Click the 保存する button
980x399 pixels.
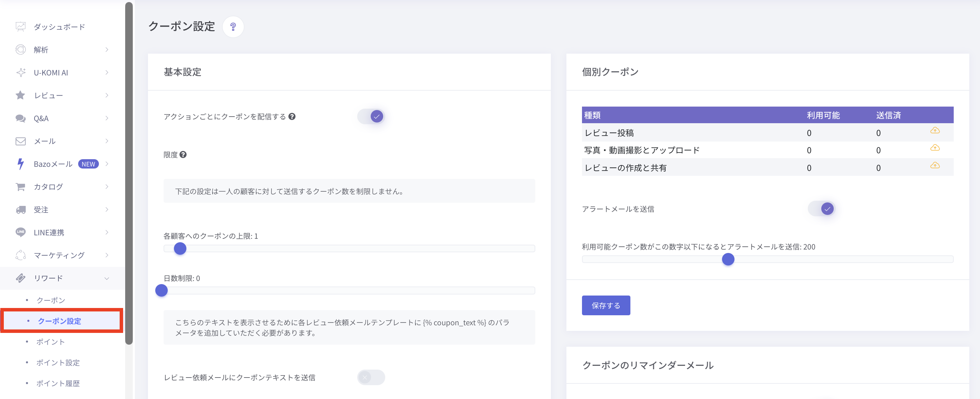tap(605, 305)
